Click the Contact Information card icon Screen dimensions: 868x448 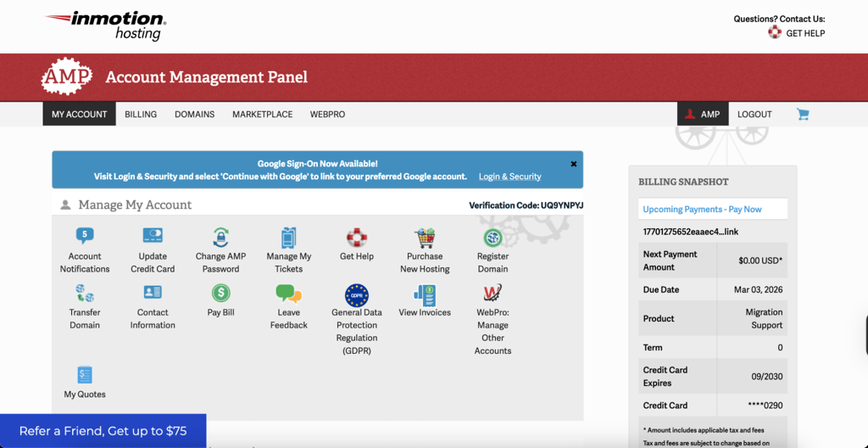[153, 292]
